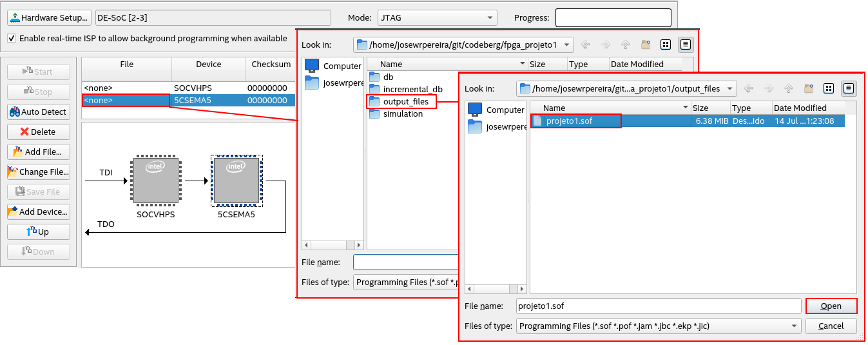
Task: Create new folder in front dialog
Action: (809, 88)
